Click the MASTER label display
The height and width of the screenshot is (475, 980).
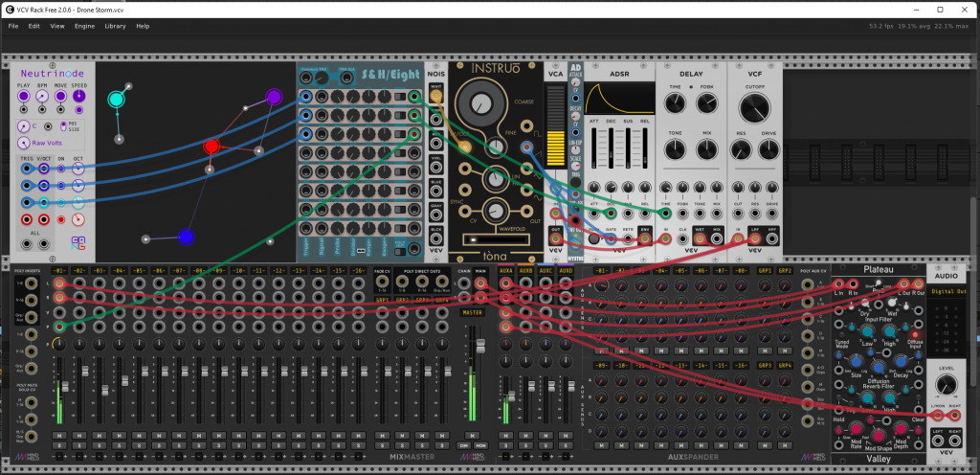472,312
